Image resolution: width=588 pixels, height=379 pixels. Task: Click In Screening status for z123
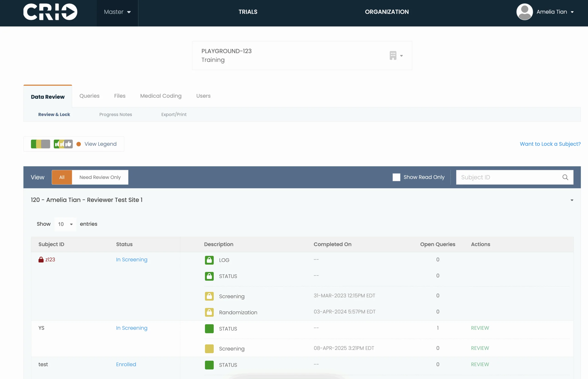132,260
